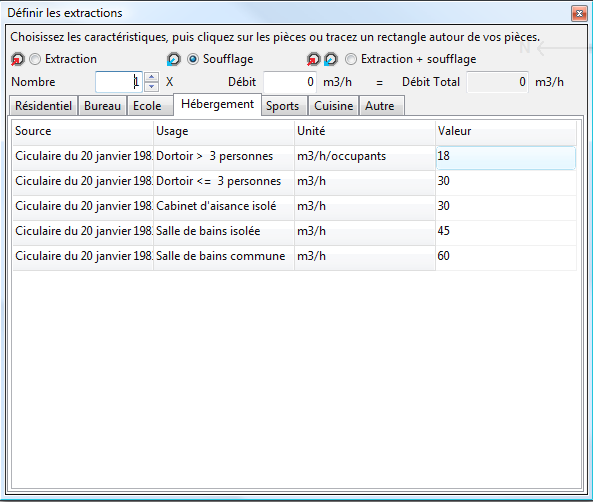Select the Cabinet d'aisance isolé row
The height and width of the screenshot is (502, 593).
(294, 206)
